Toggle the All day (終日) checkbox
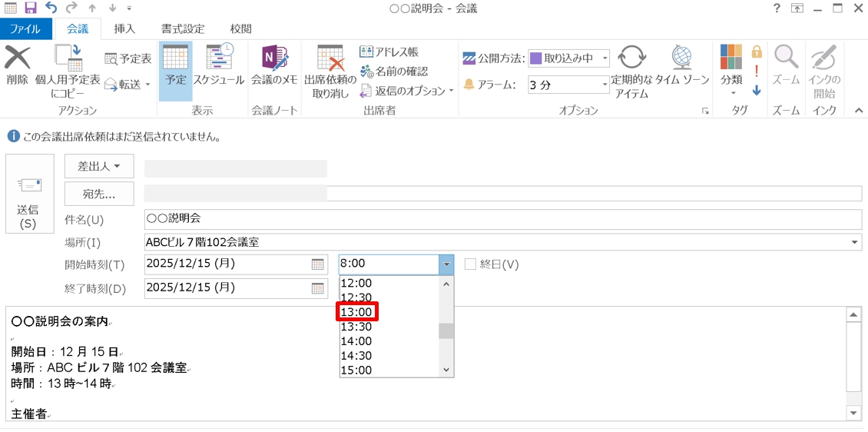 click(470, 264)
